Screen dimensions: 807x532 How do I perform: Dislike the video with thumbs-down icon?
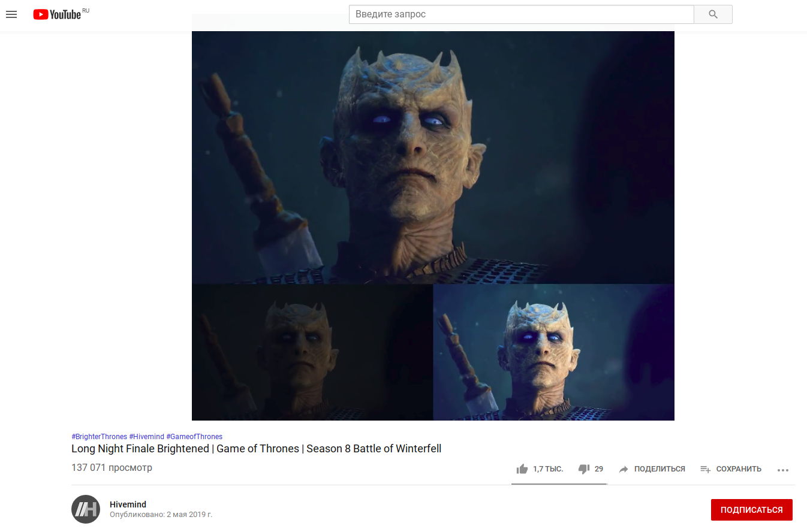coord(583,469)
